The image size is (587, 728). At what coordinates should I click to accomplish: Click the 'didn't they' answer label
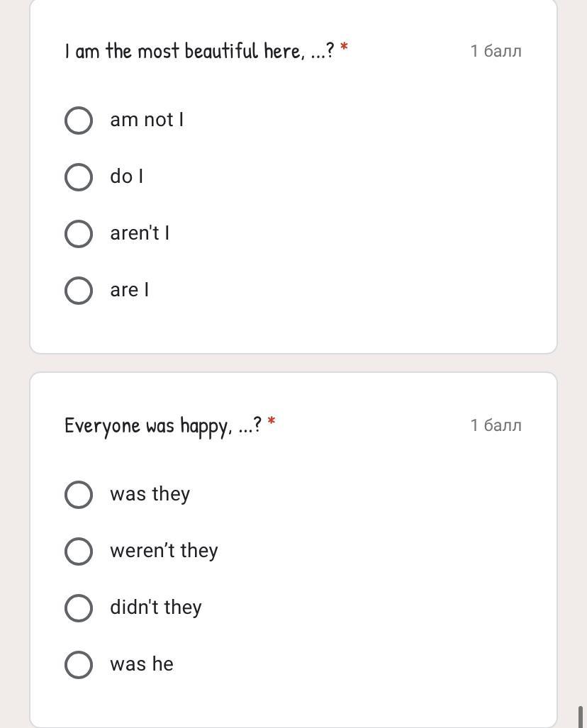point(156,607)
